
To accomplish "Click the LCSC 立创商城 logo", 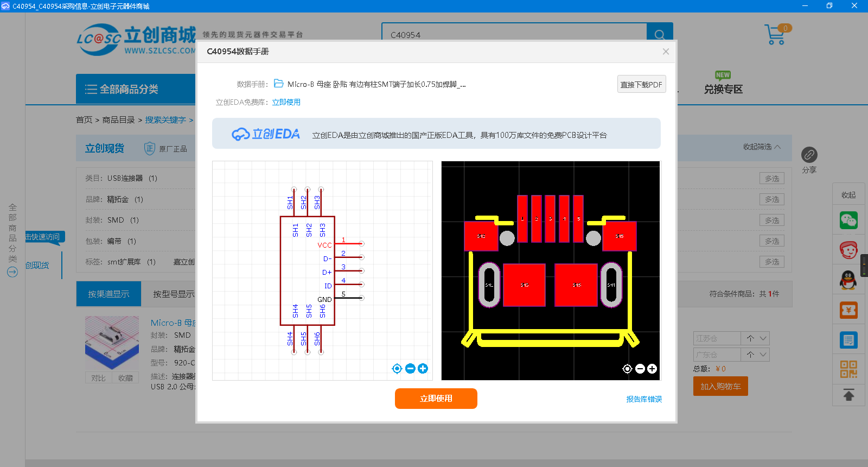I will (136, 39).
